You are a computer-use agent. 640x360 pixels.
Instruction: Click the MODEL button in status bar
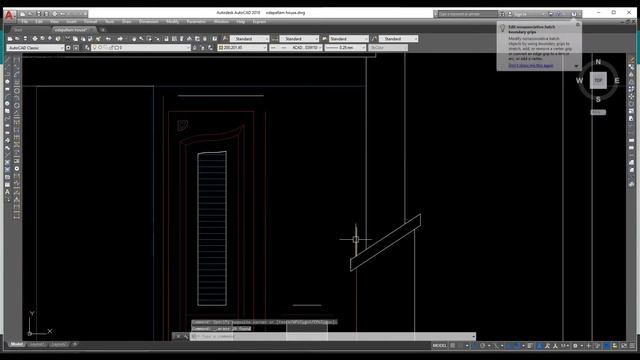440,346
